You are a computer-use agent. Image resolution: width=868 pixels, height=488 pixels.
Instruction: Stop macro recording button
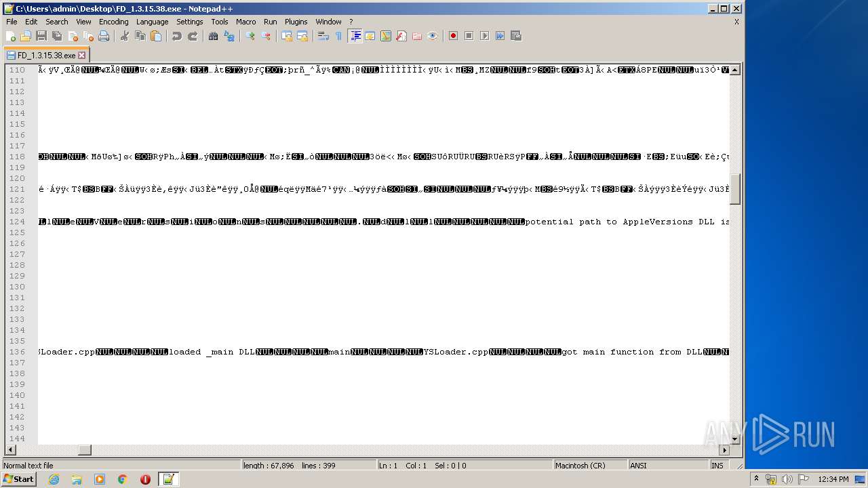tap(469, 36)
